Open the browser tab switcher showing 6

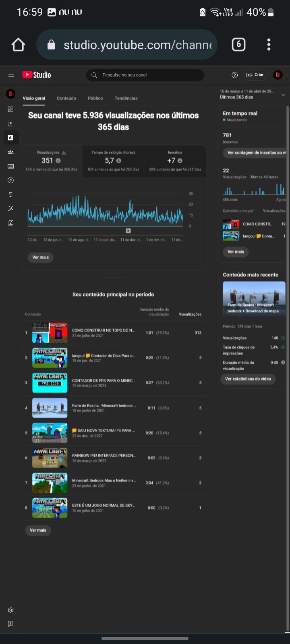pyautogui.click(x=238, y=44)
